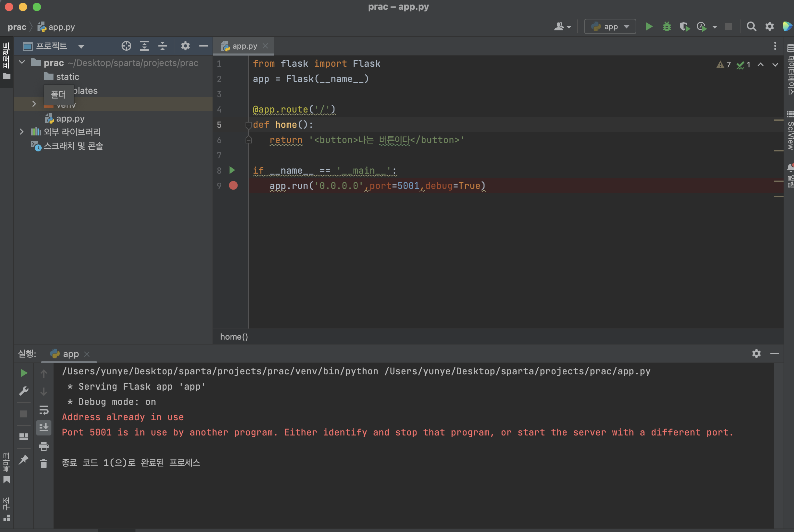The image size is (794, 532).
Task: Click the disabled stop button in top toolbar
Action: tap(729, 26)
